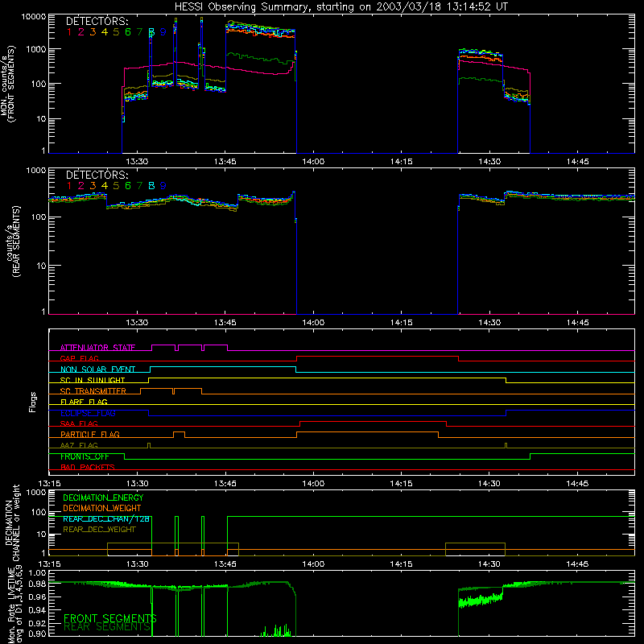Click the 13:45 tick under rear segments panel
Screen dimensions: 644x644
(225, 323)
